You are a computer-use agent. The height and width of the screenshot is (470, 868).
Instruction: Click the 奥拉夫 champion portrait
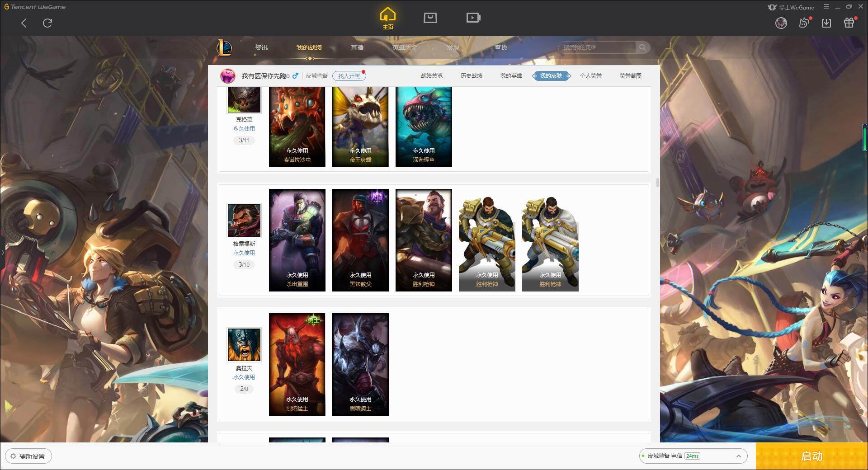click(244, 345)
